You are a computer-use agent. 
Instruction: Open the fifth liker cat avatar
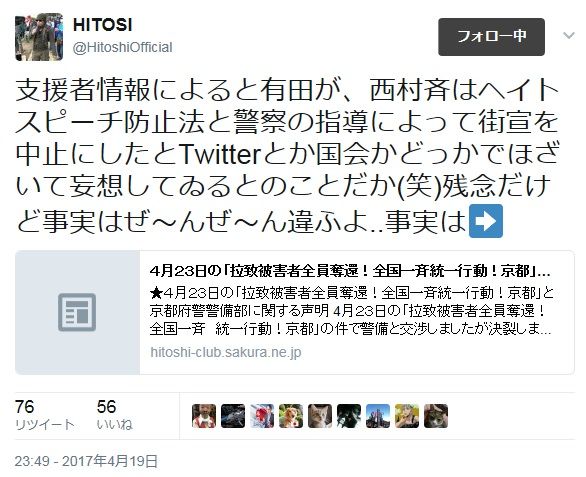(x=320, y=416)
